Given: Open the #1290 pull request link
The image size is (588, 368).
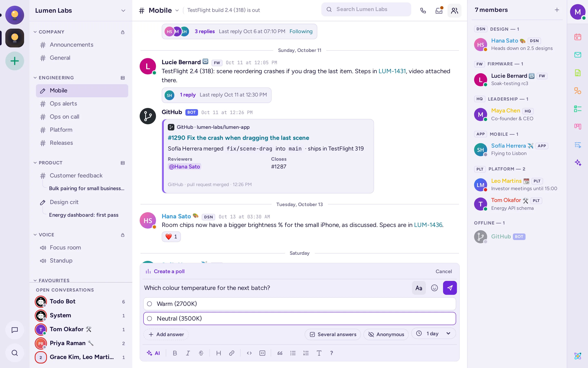Looking at the screenshot, I should coord(238,138).
